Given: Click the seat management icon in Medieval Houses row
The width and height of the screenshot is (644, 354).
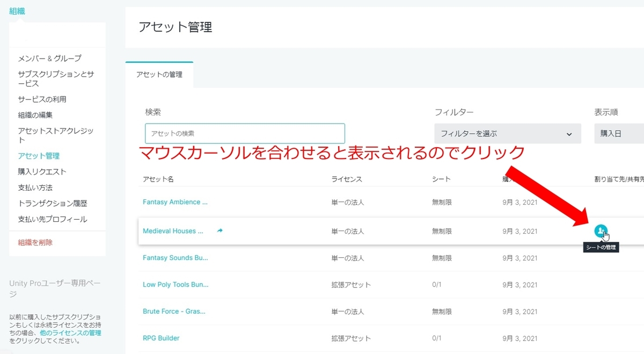Looking at the screenshot, I should [601, 231].
